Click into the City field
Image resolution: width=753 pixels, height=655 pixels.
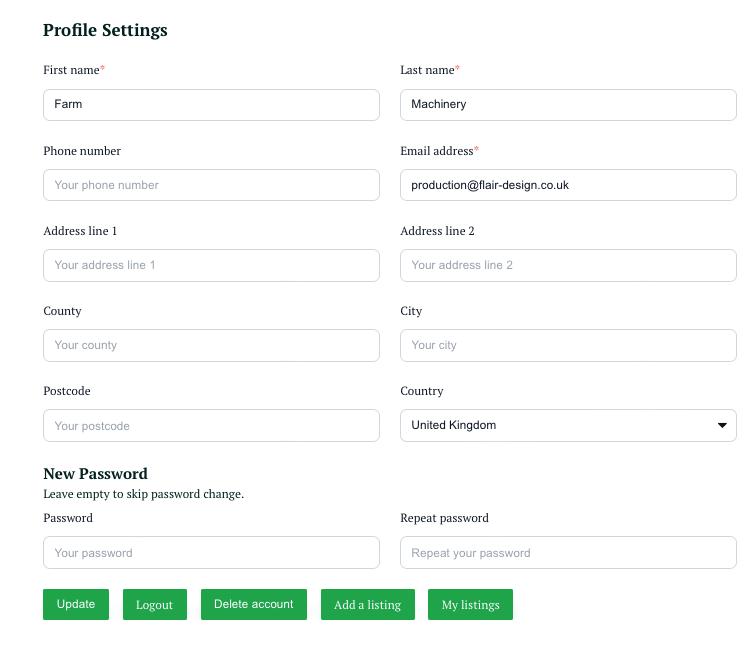point(568,345)
